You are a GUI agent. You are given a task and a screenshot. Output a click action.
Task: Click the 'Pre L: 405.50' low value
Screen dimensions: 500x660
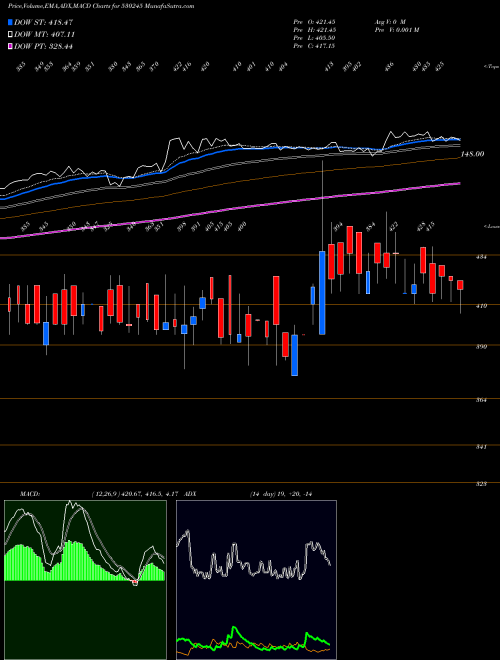(314, 38)
